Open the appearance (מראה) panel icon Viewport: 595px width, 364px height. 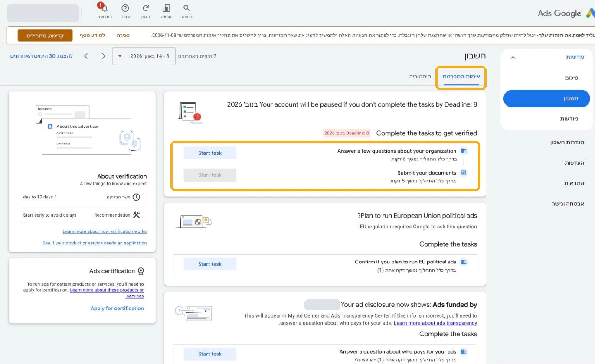(x=166, y=8)
